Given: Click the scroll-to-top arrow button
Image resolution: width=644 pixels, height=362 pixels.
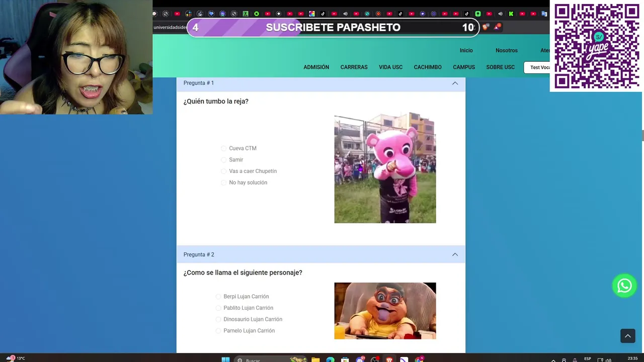Looking at the screenshot, I should click(627, 336).
